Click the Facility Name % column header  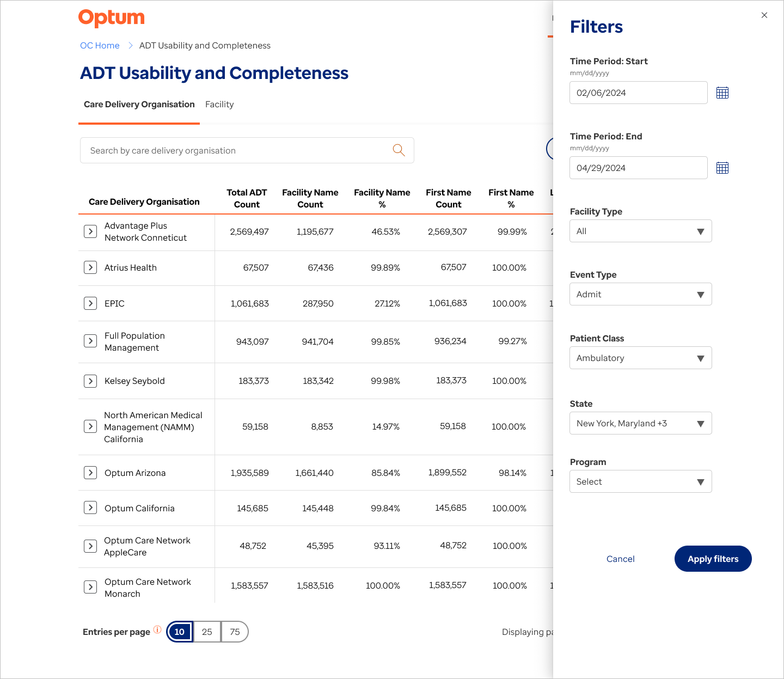pos(382,198)
